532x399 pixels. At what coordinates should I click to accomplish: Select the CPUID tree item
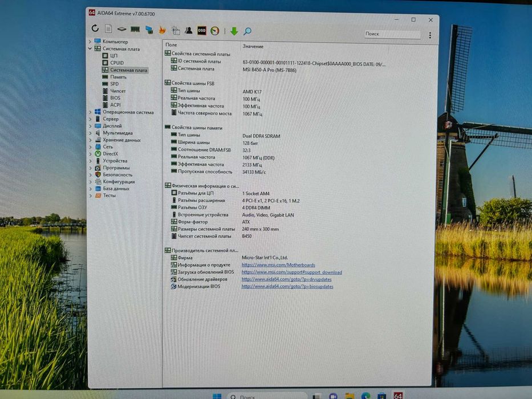(113, 63)
